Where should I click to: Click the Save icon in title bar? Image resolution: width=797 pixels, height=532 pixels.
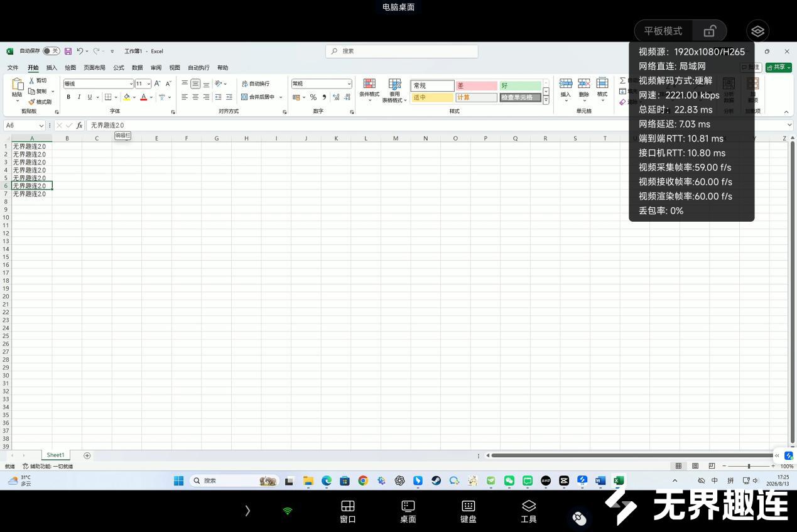[x=68, y=51]
